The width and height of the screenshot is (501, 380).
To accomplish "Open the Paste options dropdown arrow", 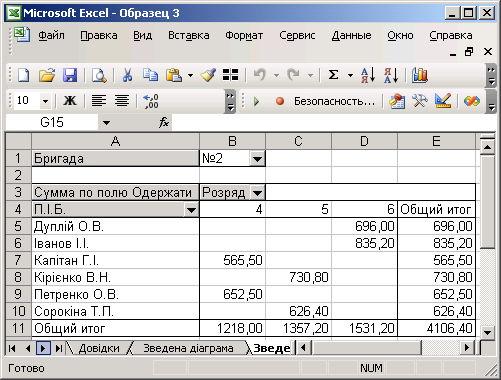I will (x=190, y=75).
